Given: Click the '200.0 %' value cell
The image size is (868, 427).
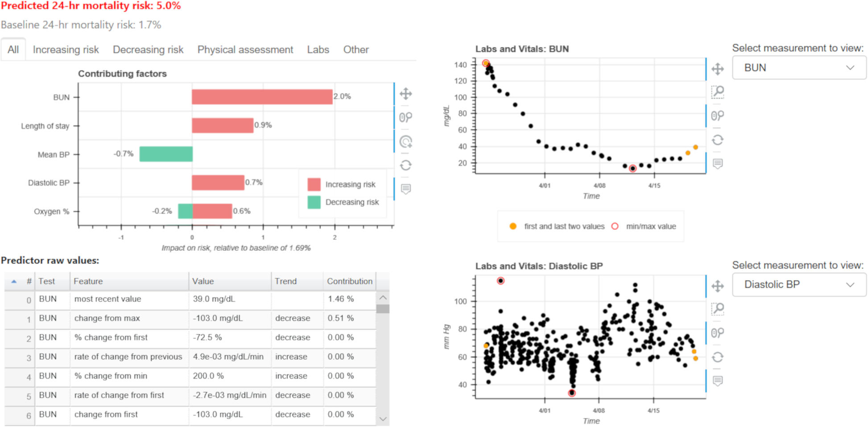Looking at the screenshot, I should (x=230, y=376).
